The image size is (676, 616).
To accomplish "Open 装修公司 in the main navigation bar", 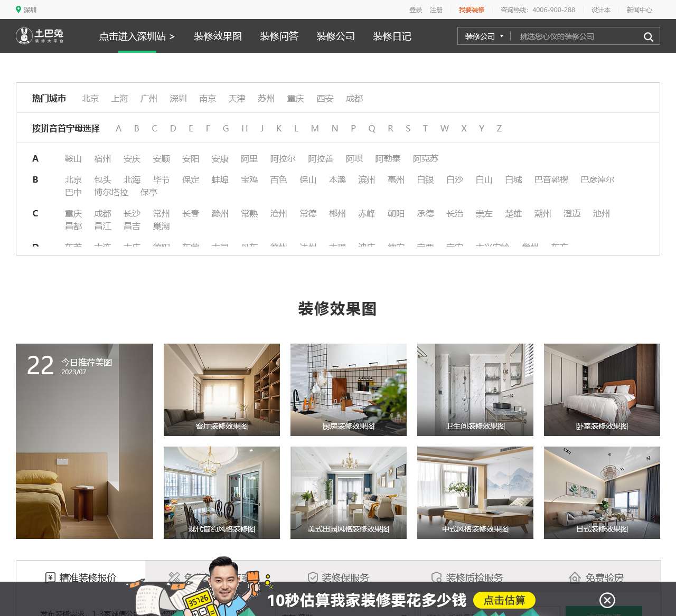I will point(335,36).
